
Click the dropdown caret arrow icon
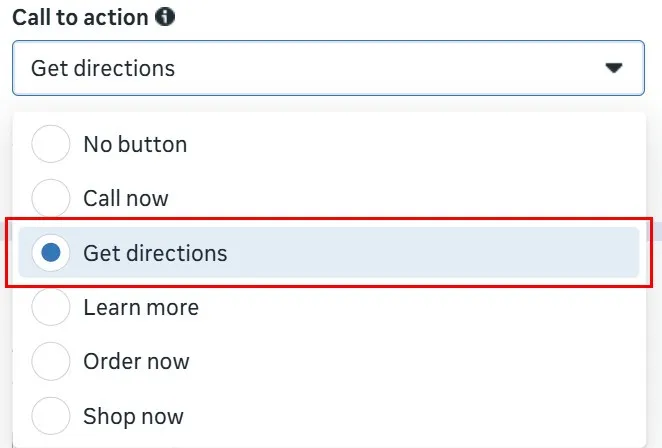614,68
